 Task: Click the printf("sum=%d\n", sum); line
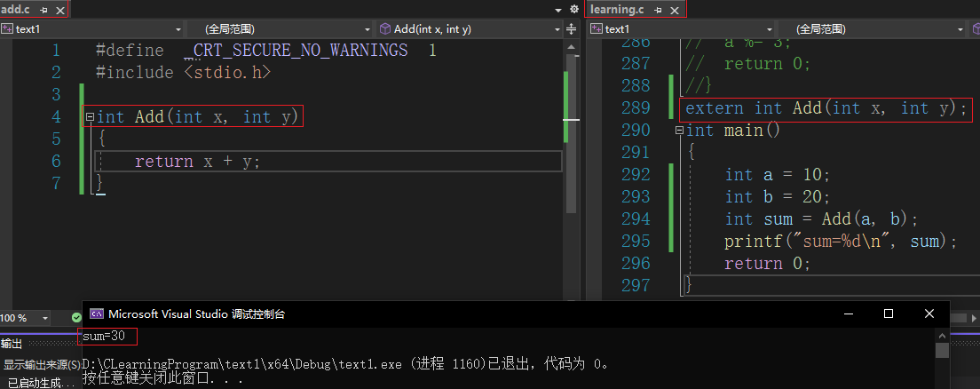[841, 242]
